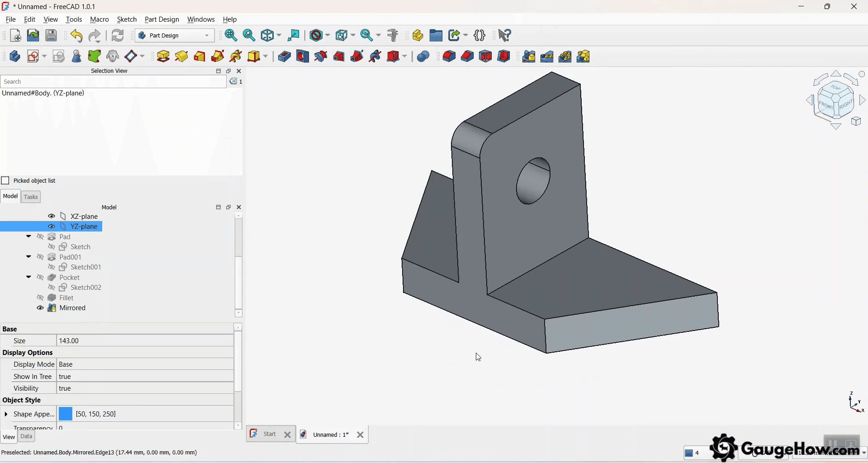
Task: Switch to the Tasks tab
Action: (x=30, y=196)
